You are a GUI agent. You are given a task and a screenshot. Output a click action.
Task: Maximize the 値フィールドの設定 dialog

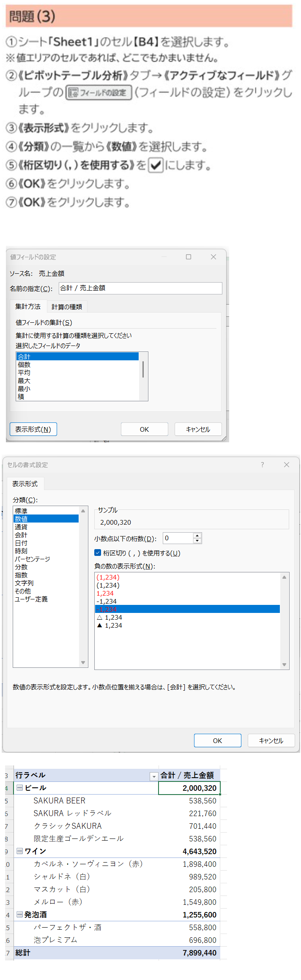click(189, 257)
